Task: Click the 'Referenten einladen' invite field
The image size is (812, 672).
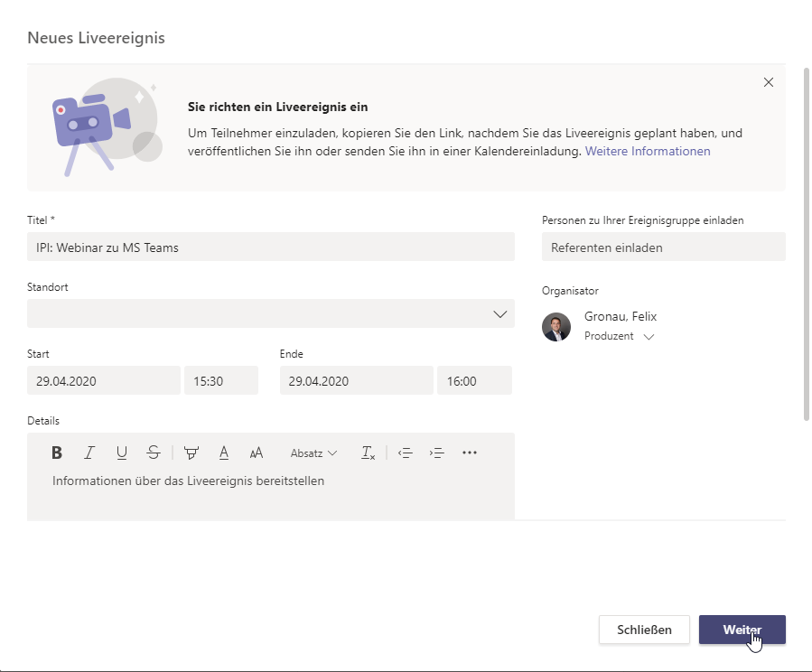Action: [663, 247]
